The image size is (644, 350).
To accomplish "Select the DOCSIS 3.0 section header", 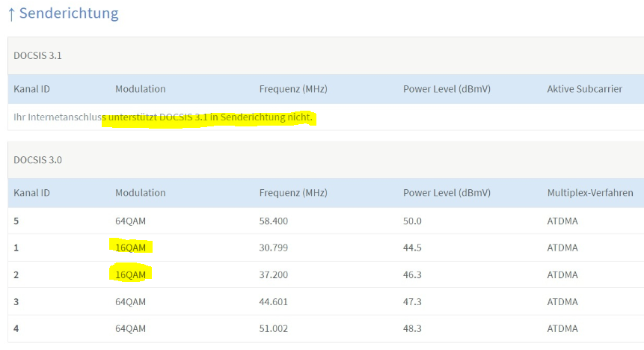I will (36, 159).
